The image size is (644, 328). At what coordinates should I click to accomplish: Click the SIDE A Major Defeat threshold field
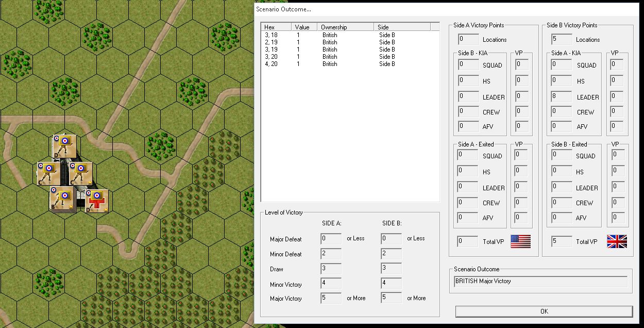[331, 239]
